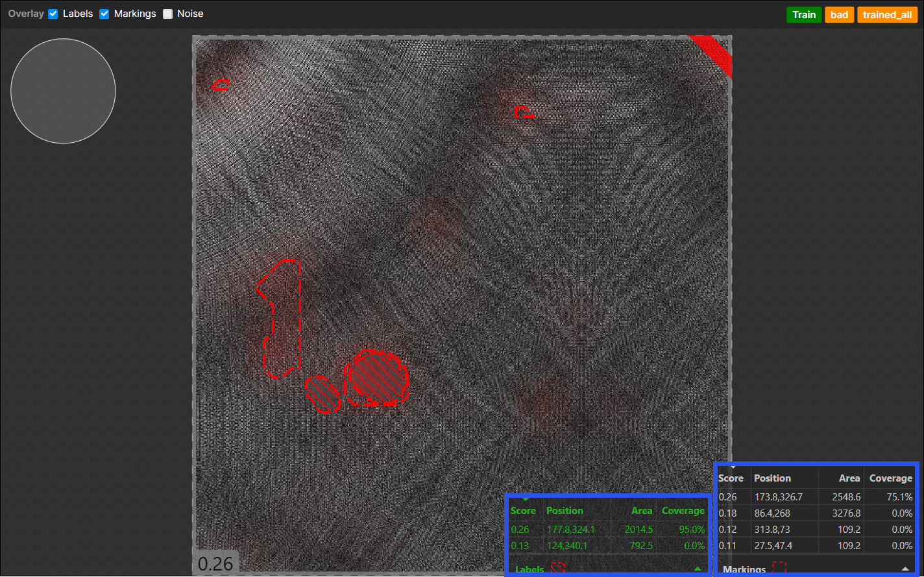Disable the Markings overlay checkbox
The image size is (924, 577).
(x=104, y=14)
